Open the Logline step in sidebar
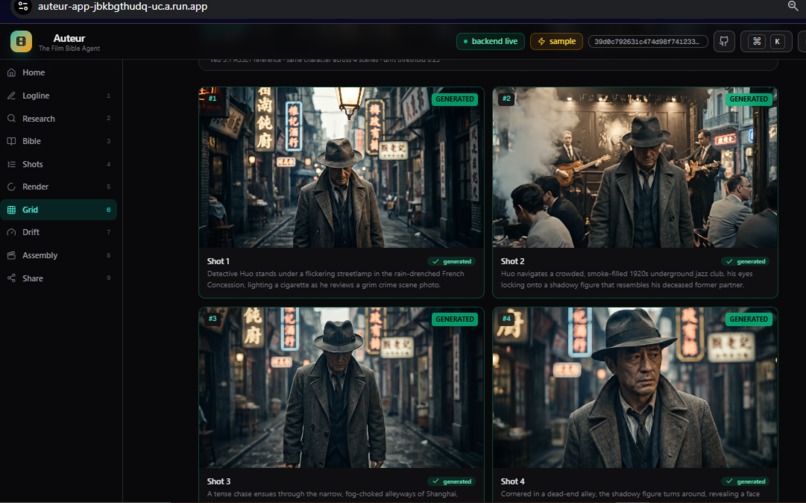The width and height of the screenshot is (806, 503). (59, 96)
